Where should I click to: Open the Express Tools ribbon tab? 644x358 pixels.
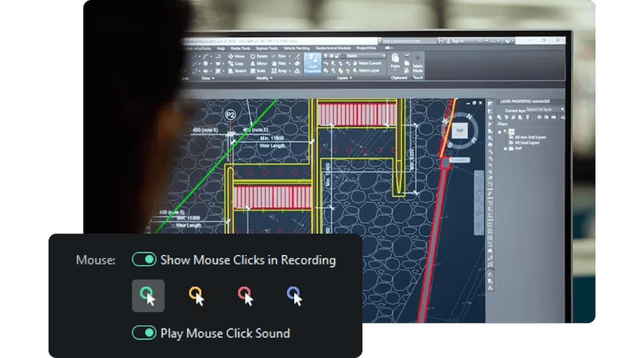(267, 48)
